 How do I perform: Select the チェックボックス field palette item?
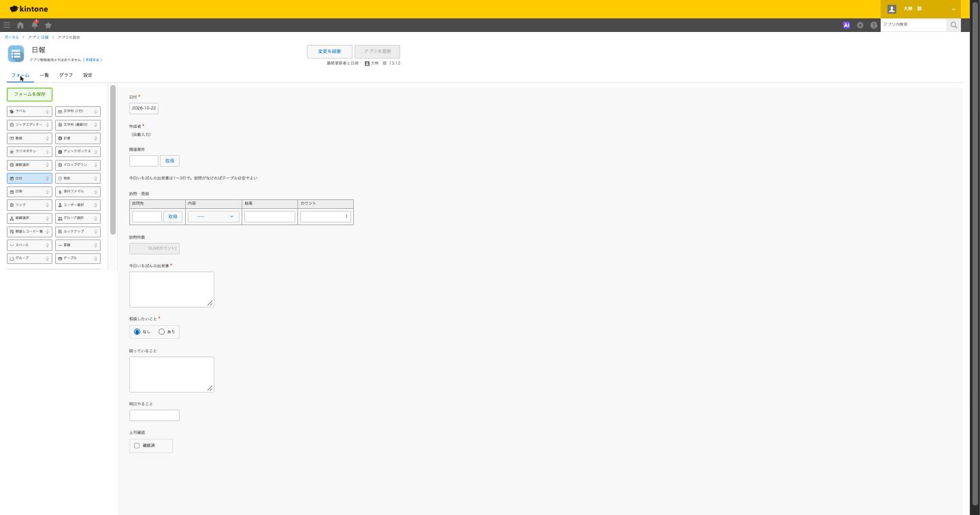click(78, 151)
